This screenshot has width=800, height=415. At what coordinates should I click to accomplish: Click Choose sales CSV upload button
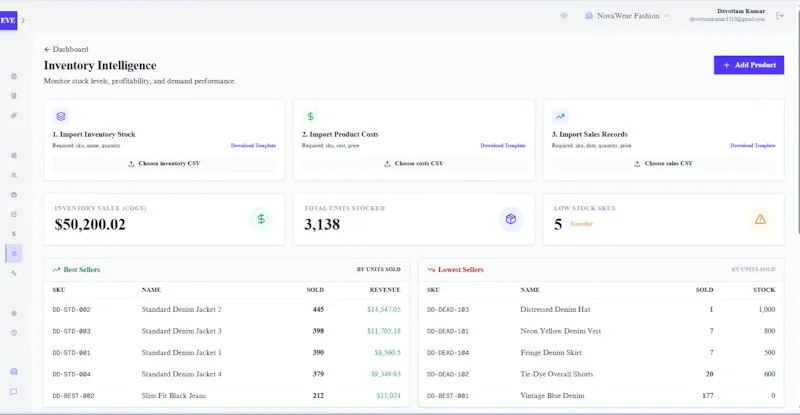pyautogui.click(x=663, y=163)
